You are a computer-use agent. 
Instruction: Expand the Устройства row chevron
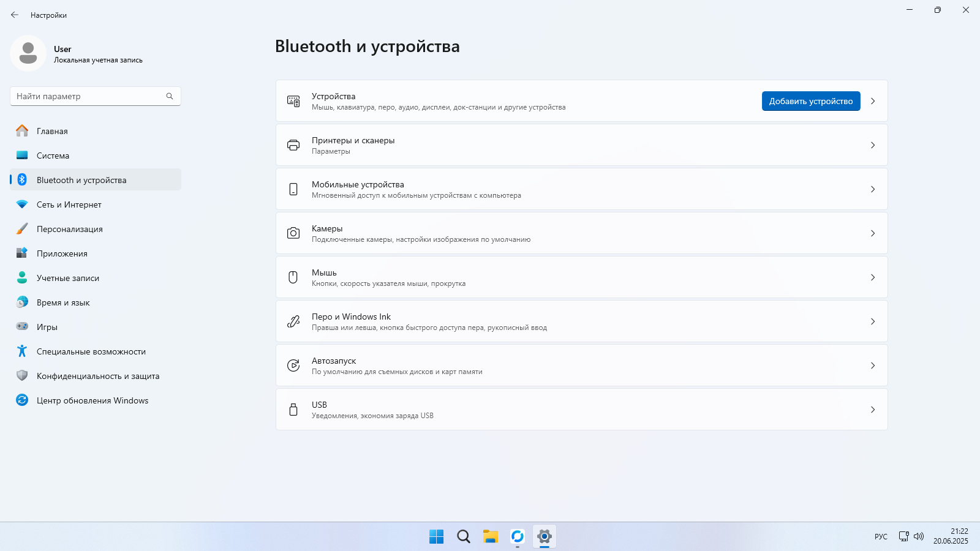click(x=873, y=101)
